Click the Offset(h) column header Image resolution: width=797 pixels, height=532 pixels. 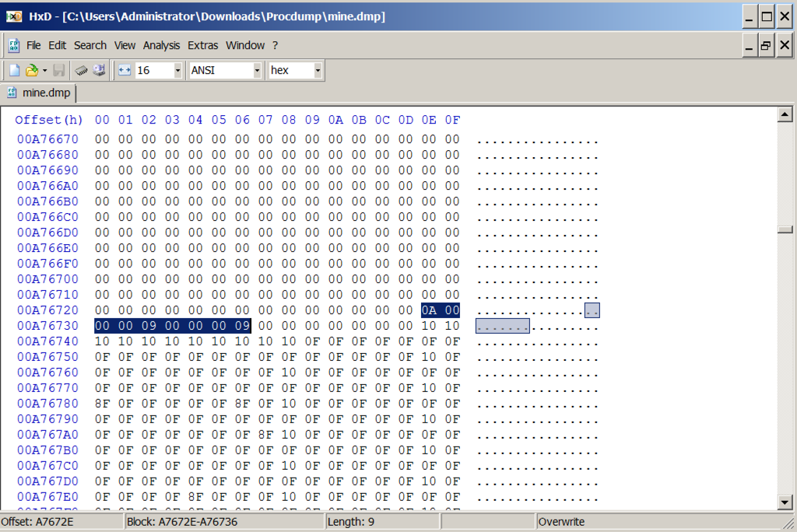(49, 120)
